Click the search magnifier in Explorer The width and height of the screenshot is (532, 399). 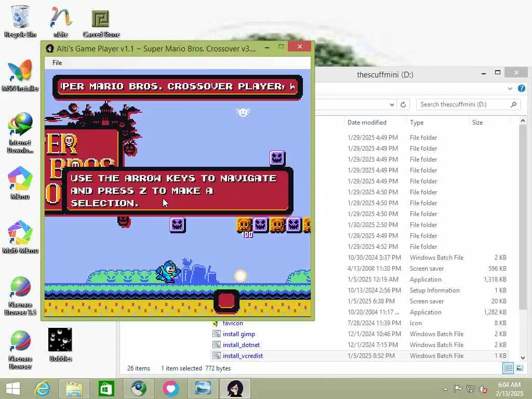(x=514, y=104)
